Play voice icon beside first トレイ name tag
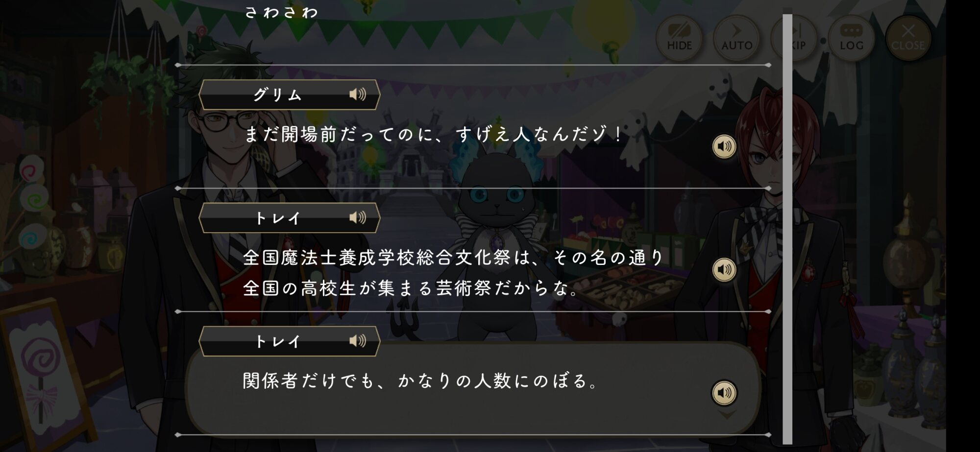 click(358, 217)
